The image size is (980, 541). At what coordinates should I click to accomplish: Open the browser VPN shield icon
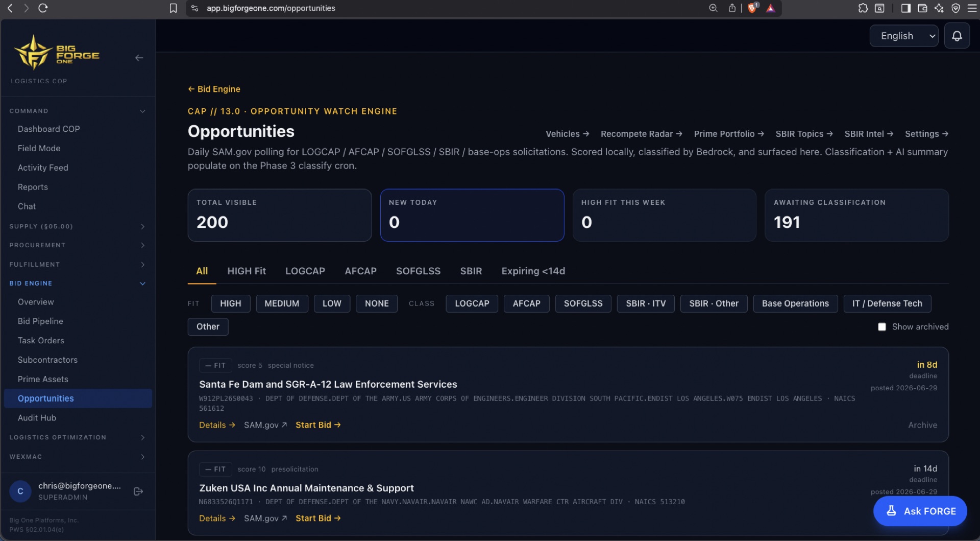955,8
